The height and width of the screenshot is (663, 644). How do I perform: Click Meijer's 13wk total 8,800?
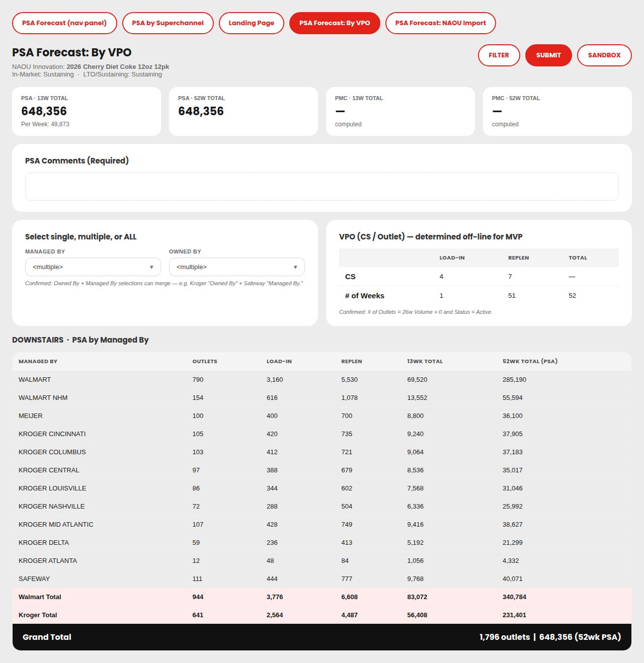tap(415, 416)
